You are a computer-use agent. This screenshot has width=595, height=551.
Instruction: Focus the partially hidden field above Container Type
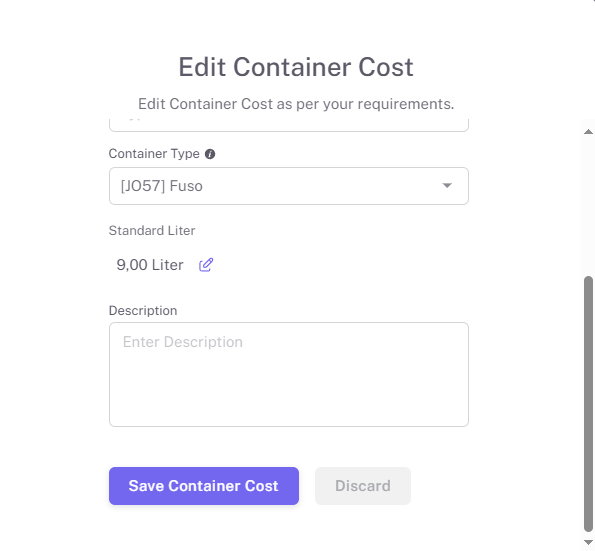point(289,125)
